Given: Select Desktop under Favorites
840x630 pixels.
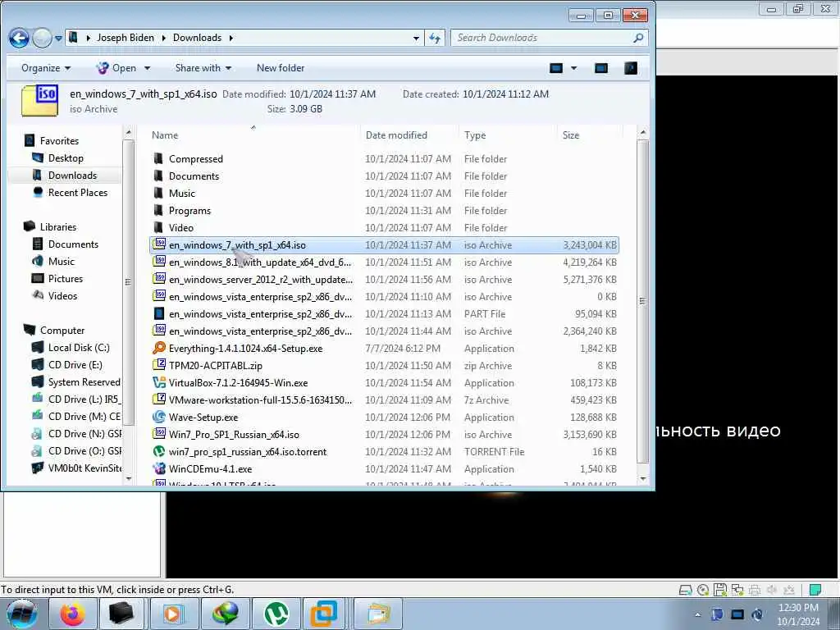Looking at the screenshot, I should [66, 158].
